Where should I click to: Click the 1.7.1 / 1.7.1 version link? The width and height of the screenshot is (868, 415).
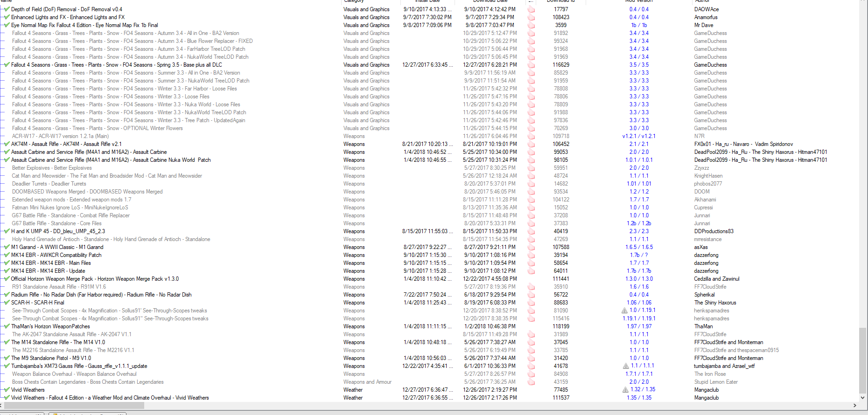(x=639, y=374)
